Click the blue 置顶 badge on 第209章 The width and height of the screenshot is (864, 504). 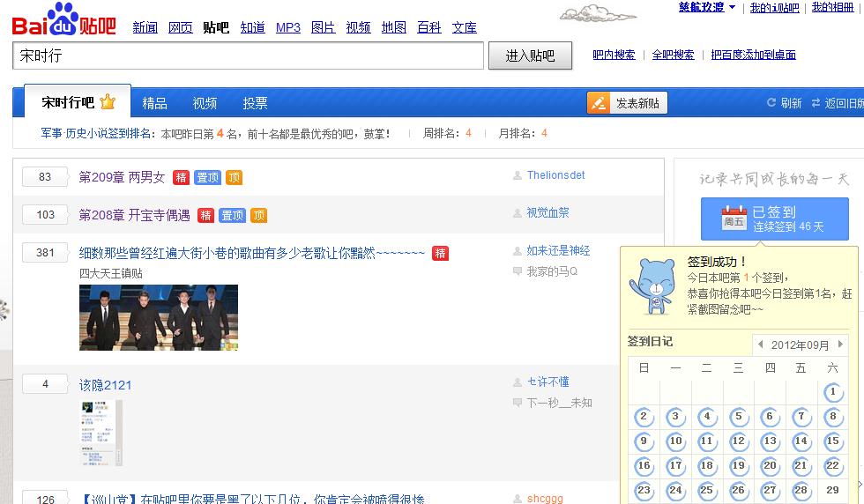pyautogui.click(x=208, y=177)
